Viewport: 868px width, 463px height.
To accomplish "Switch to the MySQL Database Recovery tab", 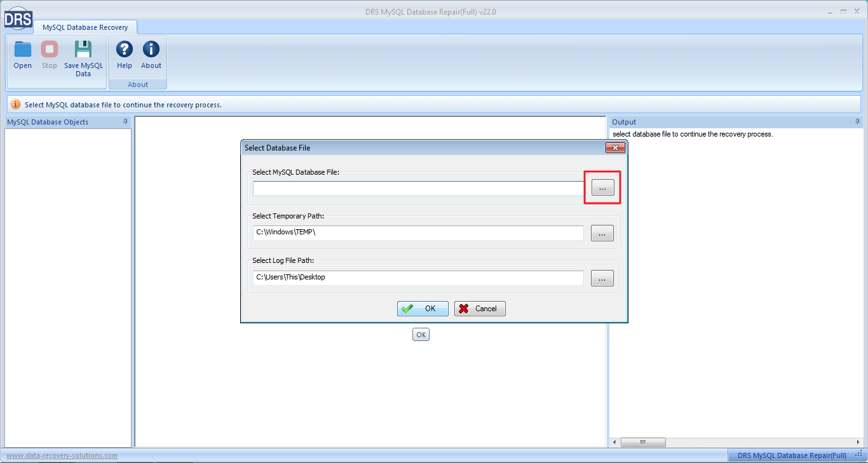I will point(85,27).
